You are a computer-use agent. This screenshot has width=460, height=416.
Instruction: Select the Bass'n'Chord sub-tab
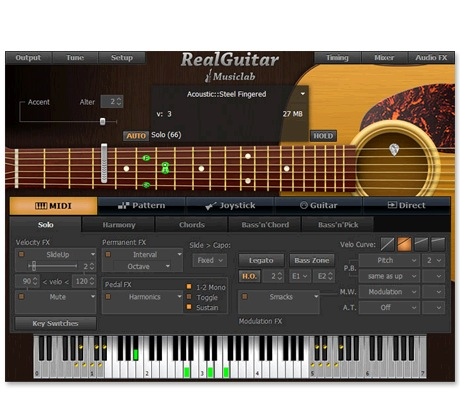pyautogui.click(x=265, y=225)
